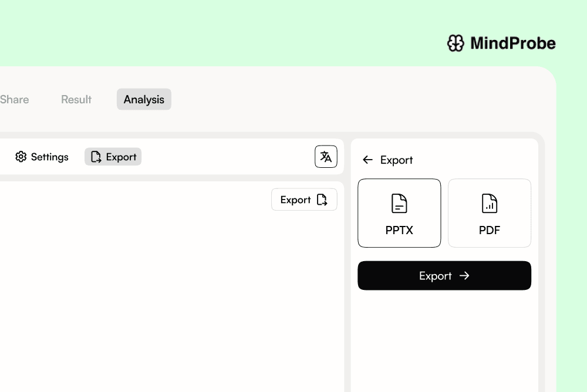Click the Export button above the content area
Screen dimensions: 587x392
(304, 200)
